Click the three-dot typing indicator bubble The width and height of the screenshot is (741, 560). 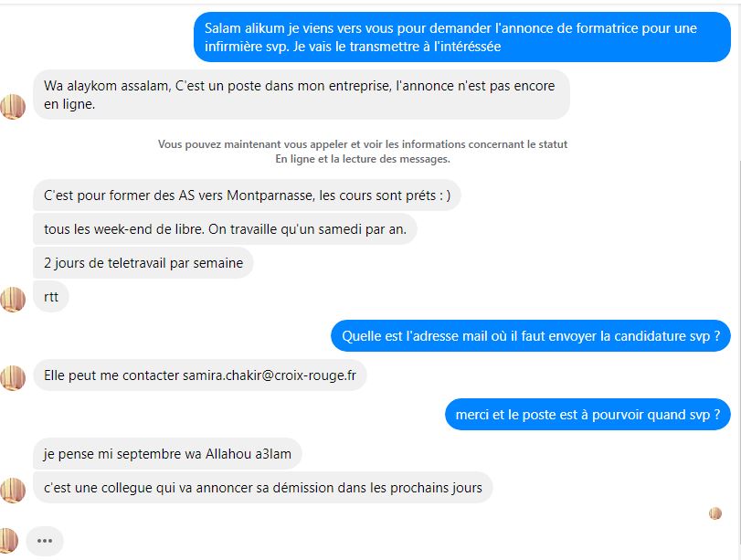point(45,541)
